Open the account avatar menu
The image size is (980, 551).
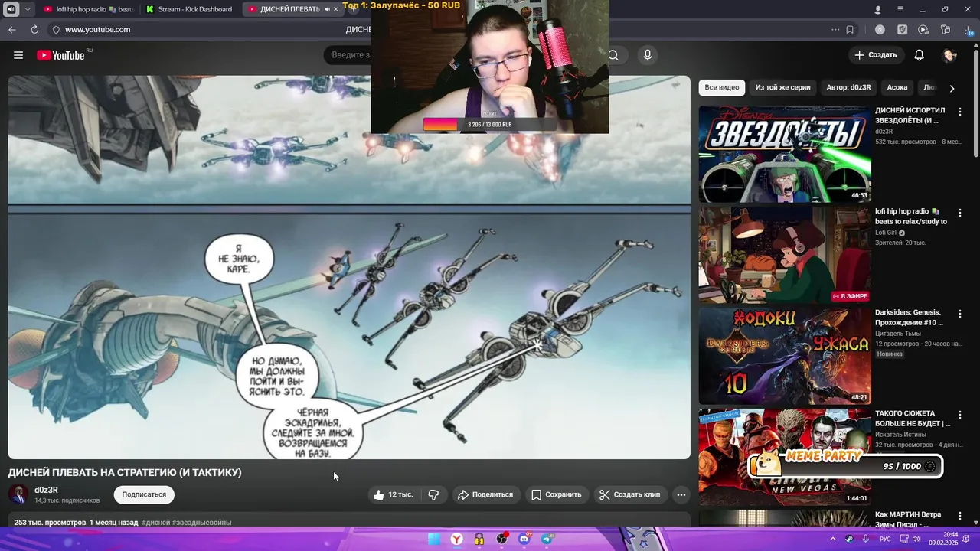tap(950, 55)
